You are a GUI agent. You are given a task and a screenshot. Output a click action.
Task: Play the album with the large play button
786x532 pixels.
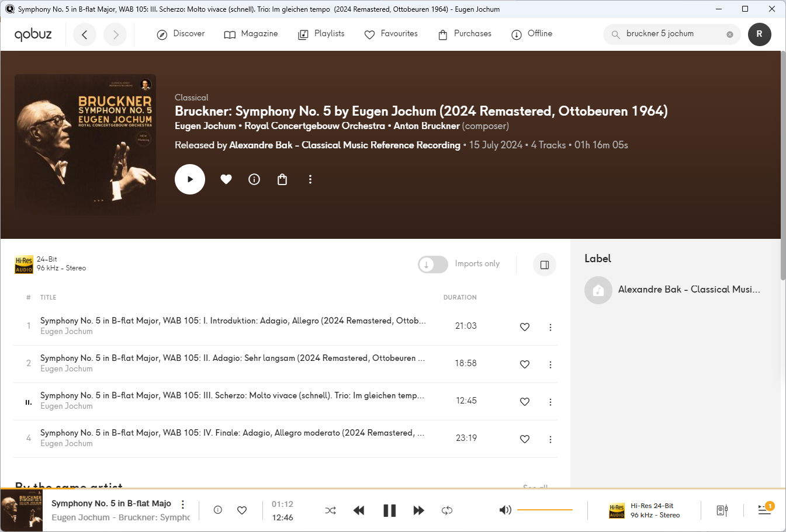[190, 179]
